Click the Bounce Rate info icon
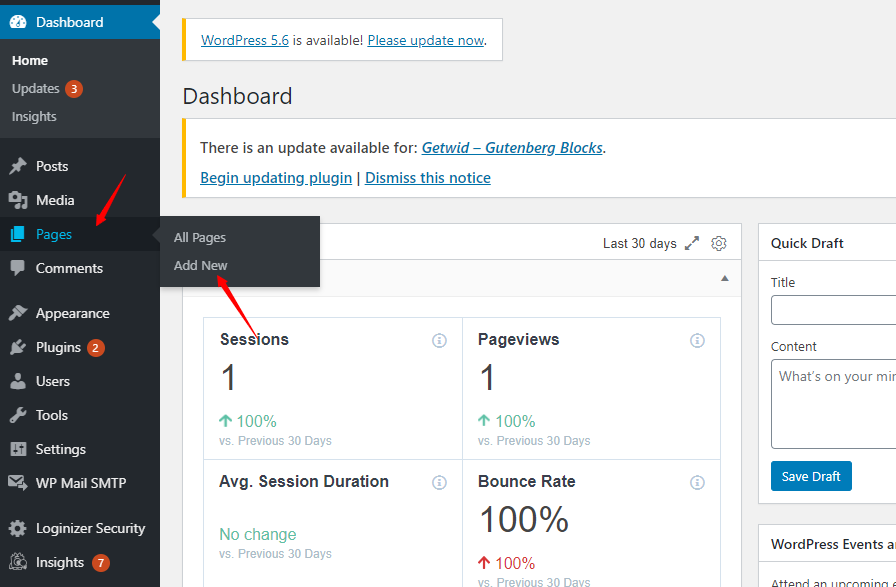Viewport: 896px width, 587px height. point(697,482)
